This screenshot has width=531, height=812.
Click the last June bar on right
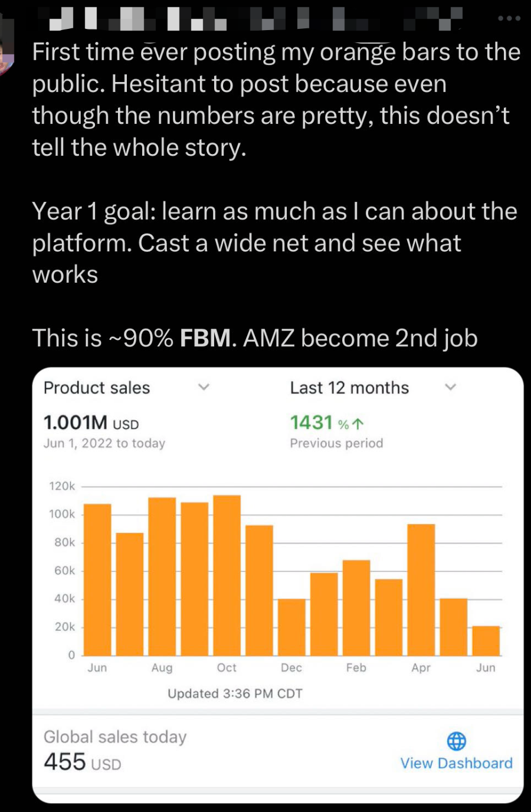(486, 641)
